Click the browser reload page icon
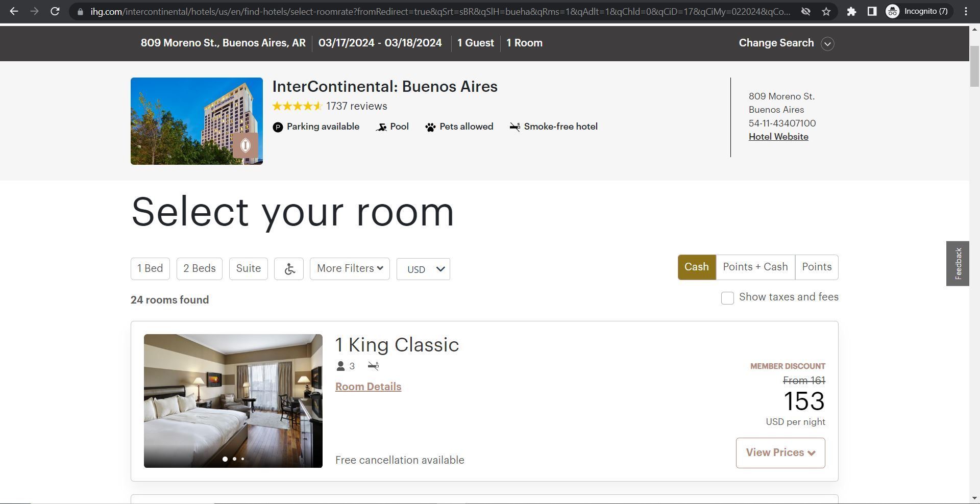Screen dimensions: 980x504 click(x=55, y=11)
